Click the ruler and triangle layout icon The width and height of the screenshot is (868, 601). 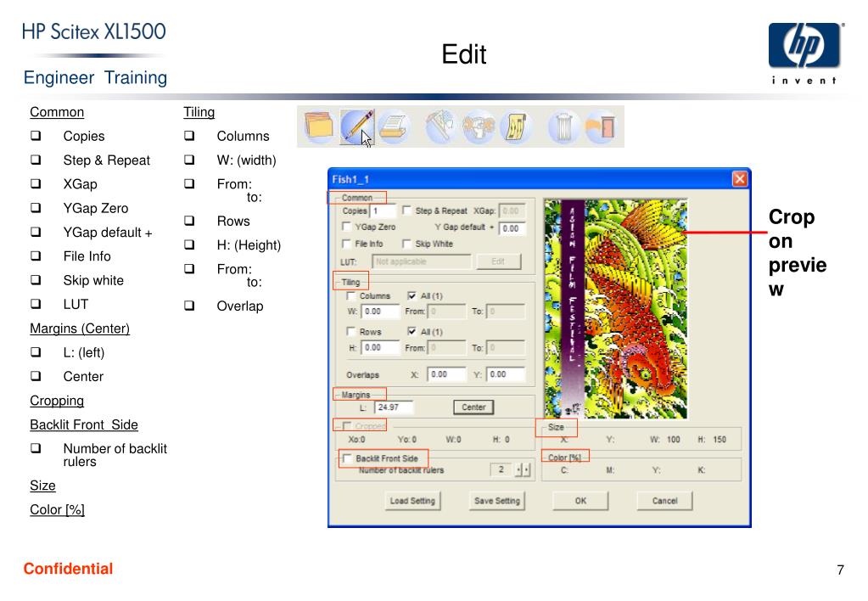pyautogui.click(x=440, y=126)
